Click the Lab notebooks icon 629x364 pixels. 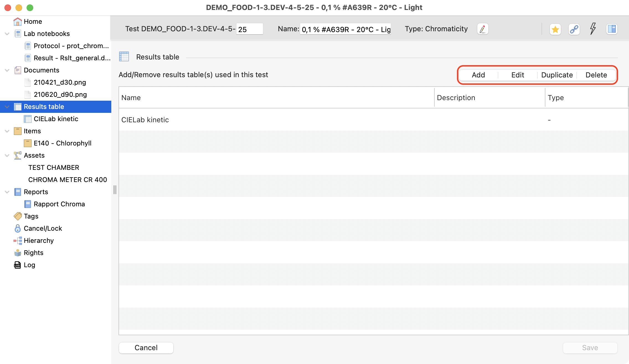[x=17, y=34]
